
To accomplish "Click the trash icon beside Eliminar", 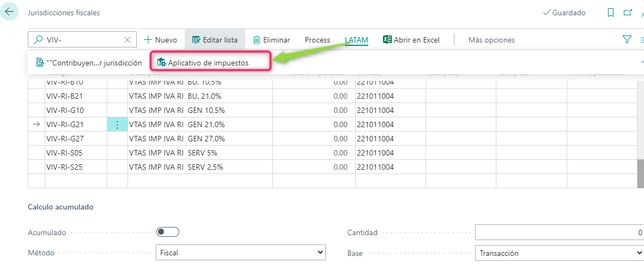I will coord(257,40).
